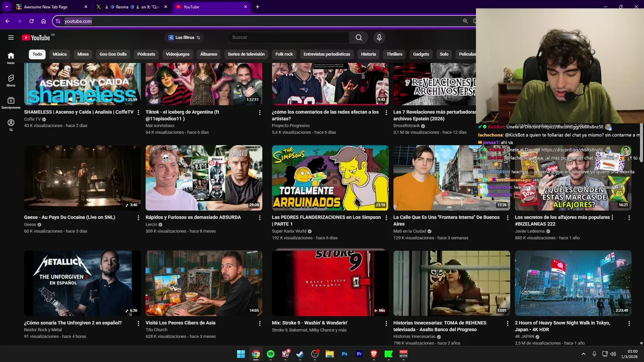
Task: Open Voicemeeter from the taskbar
Action: [403, 354]
